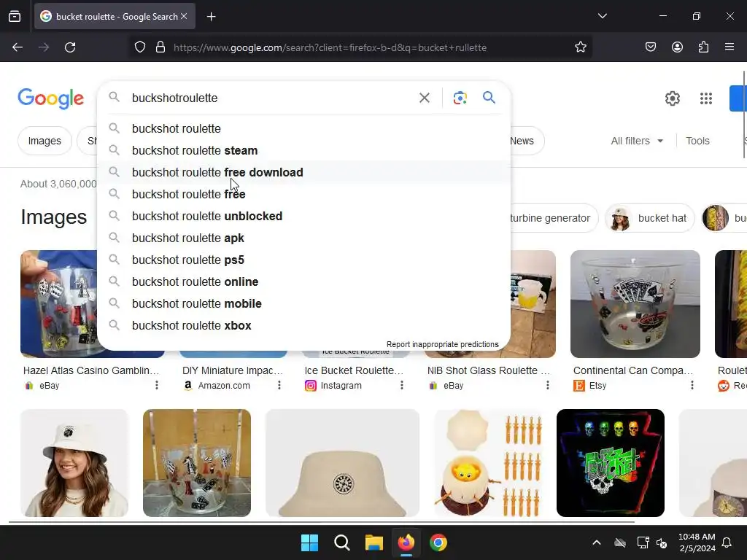This screenshot has height=560, width=747.
Task: Select bucket hat related chip
Action: click(x=649, y=218)
